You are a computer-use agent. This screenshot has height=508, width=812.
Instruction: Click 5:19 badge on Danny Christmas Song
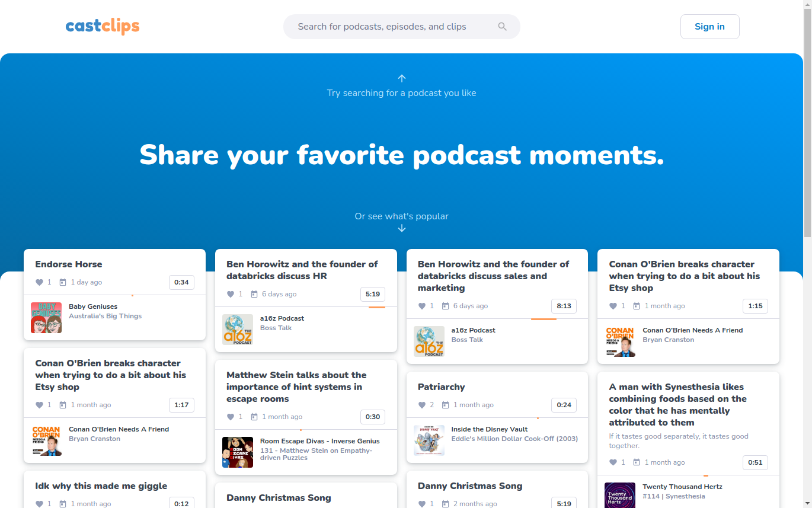[x=564, y=503]
